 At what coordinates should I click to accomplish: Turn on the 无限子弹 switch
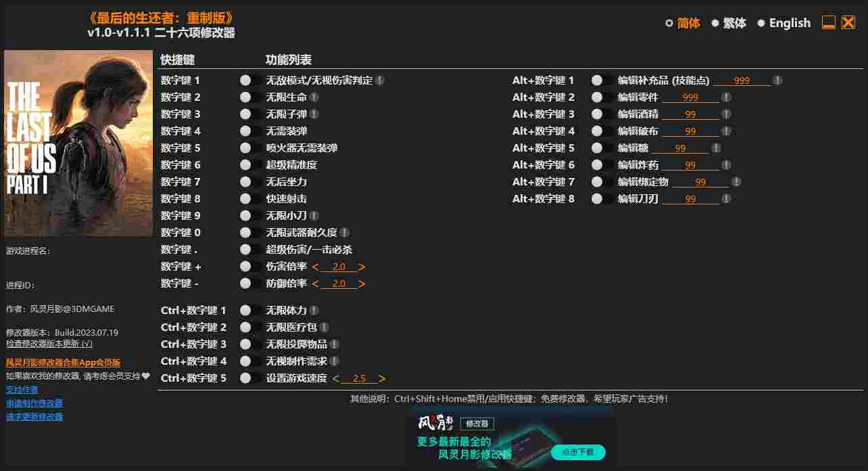[x=251, y=114]
